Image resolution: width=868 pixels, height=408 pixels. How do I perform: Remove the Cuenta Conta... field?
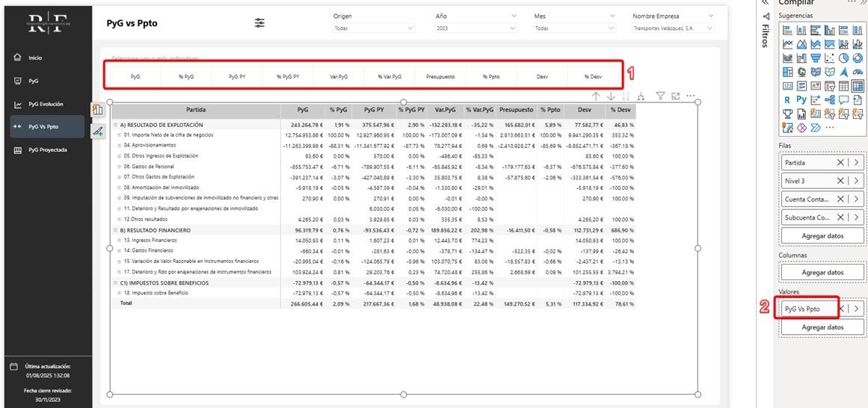click(840, 200)
